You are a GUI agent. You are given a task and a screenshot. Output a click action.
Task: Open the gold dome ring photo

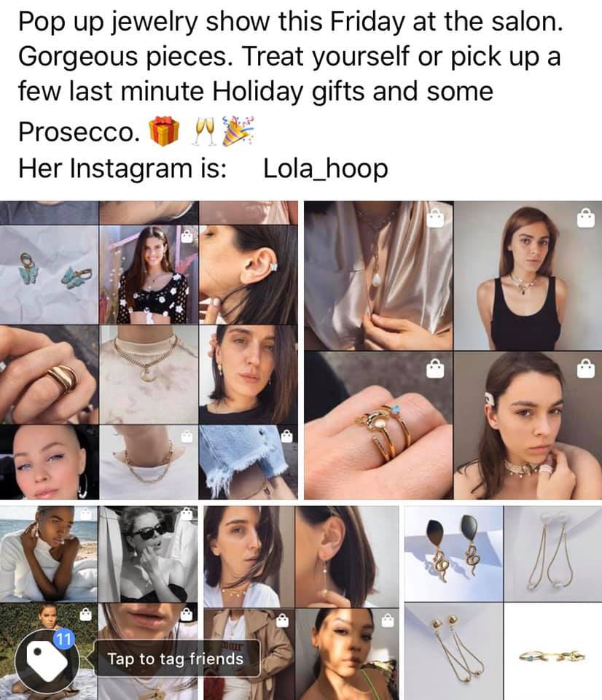[49, 375]
